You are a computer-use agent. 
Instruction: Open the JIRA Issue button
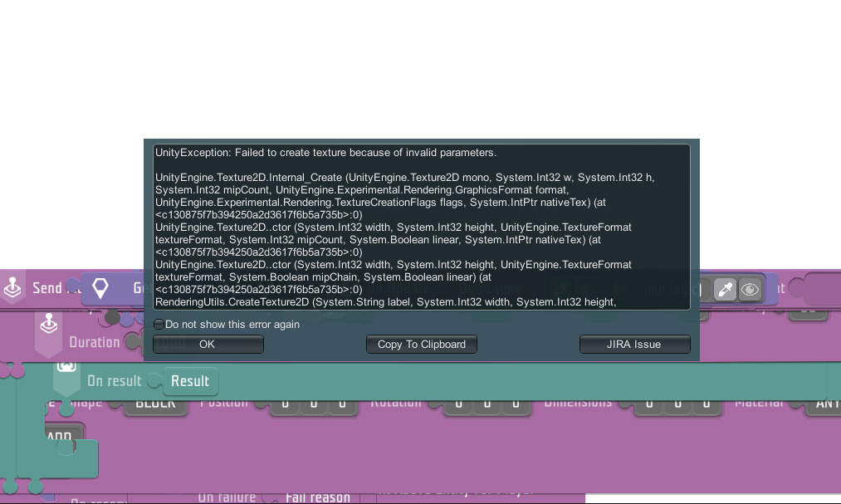point(634,344)
